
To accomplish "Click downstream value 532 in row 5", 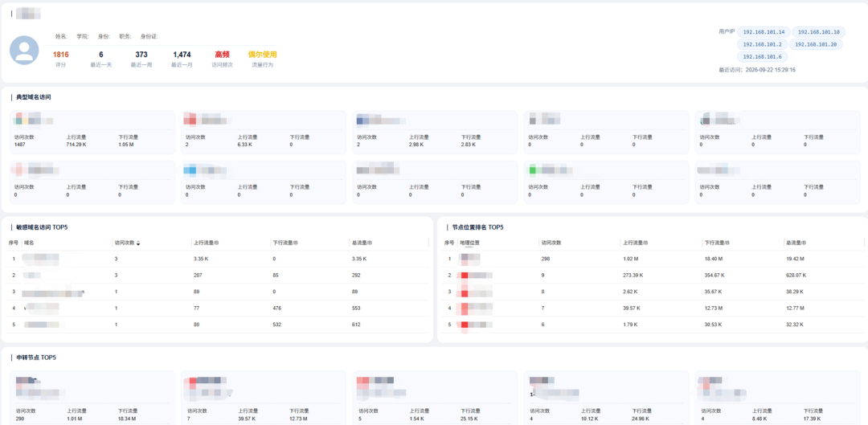I will pos(277,325).
